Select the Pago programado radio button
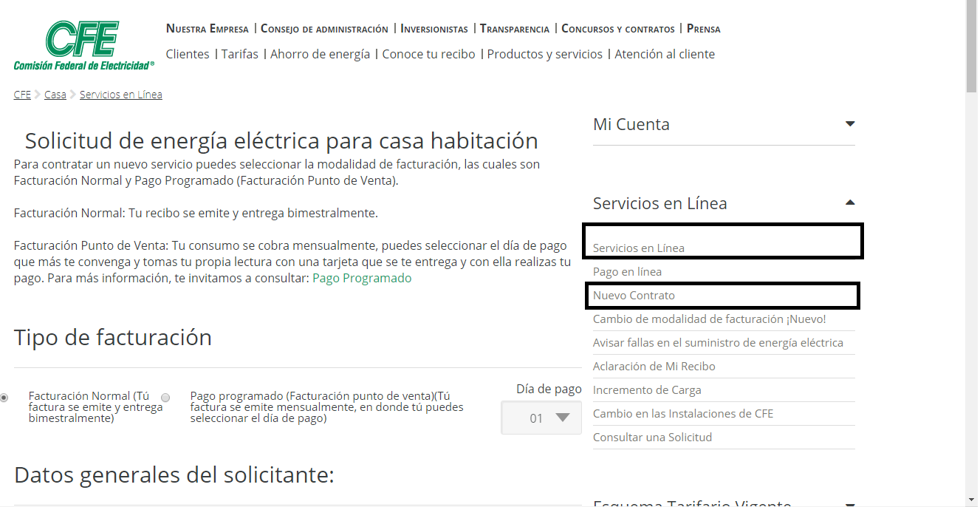Screen dimensions: 980x507 pyautogui.click(x=165, y=398)
